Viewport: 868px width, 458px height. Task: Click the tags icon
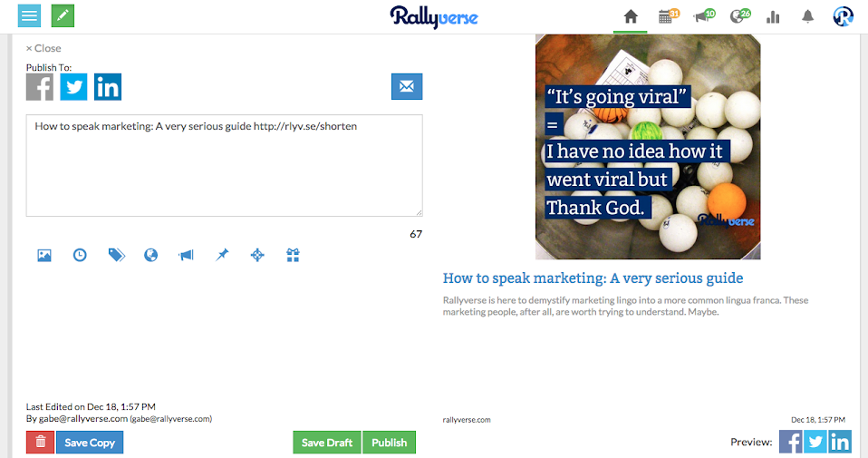coord(116,255)
